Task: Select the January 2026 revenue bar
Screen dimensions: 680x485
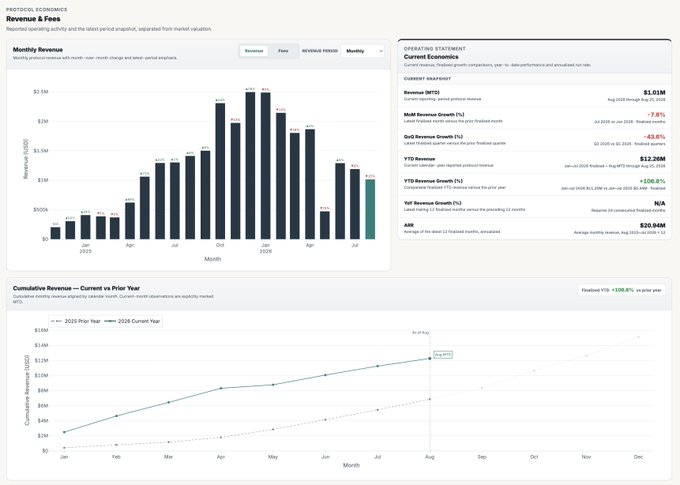Action: click(265, 166)
